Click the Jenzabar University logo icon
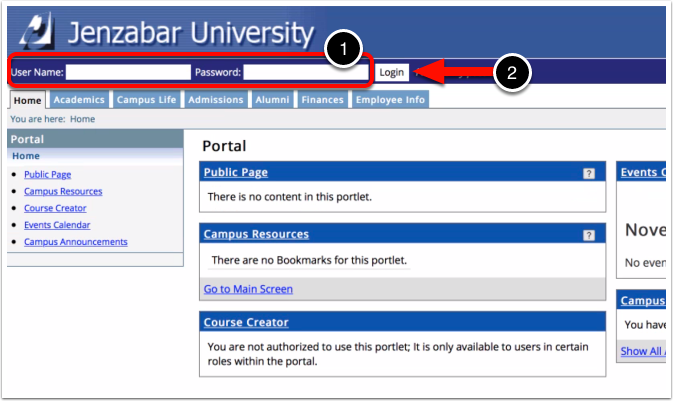The height and width of the screenshot is (401, 673). (37, 30)
